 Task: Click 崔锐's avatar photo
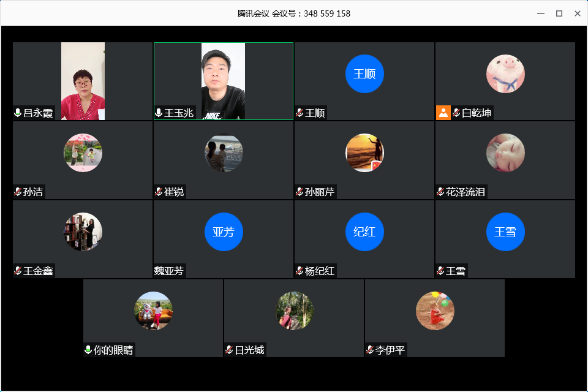click(x=224, y=153)
